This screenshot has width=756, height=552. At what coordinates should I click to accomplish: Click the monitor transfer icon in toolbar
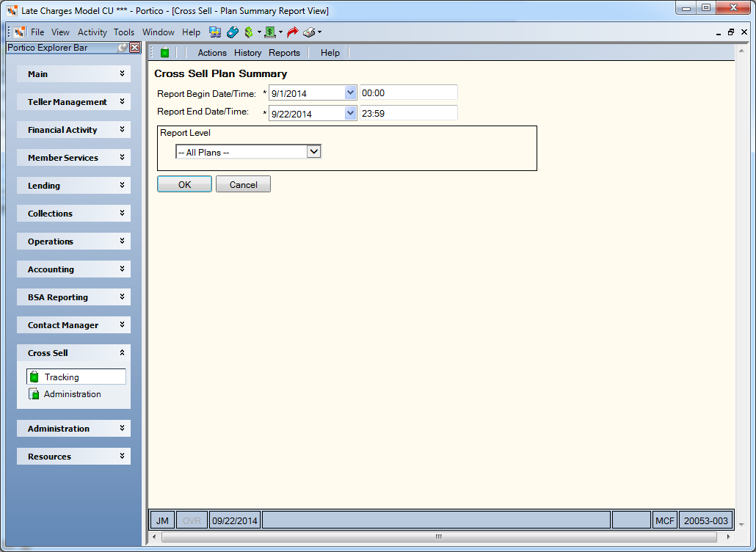coord(215,32)
